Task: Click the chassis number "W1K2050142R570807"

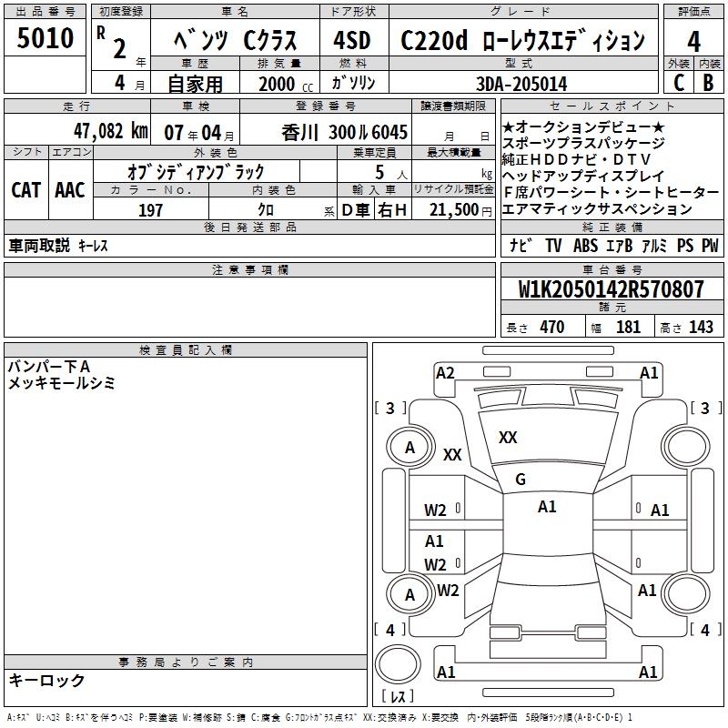Action: coord(611,289)
